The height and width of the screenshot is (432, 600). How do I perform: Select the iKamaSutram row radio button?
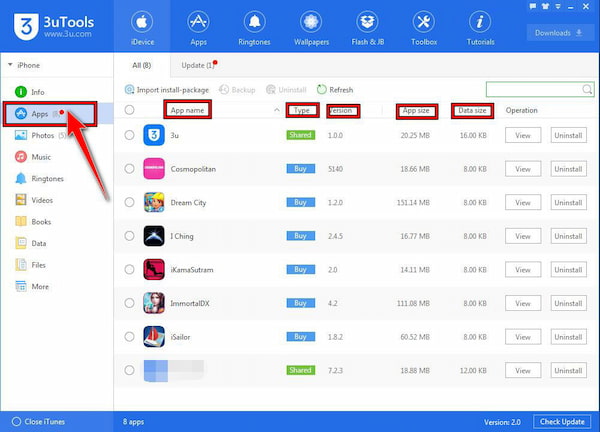pyautogui.click(x=129, y=269)
